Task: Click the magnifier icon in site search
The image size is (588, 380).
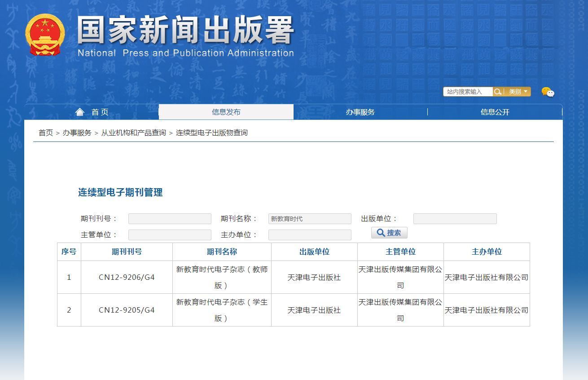Action: tap(498, 92)
